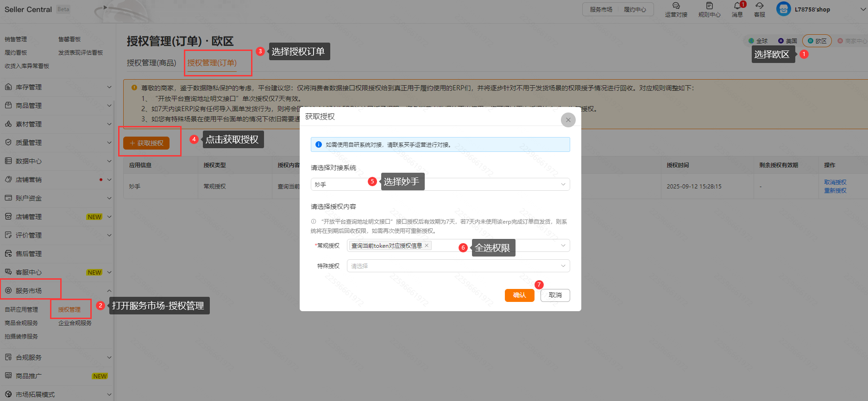Viewport: 868px width, 401px height.
Task: Open the 特殊授权 dropdown
Action: [x=458, y=266]
